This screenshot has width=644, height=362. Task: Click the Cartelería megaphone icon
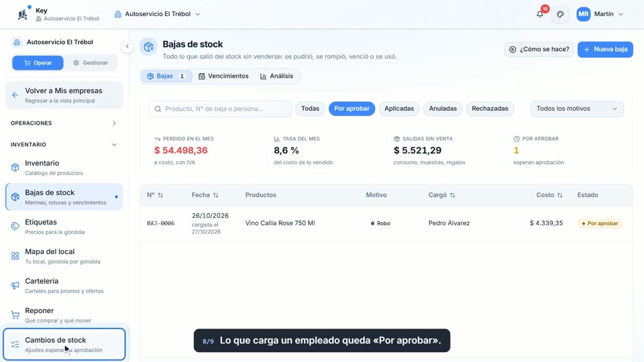15,286
